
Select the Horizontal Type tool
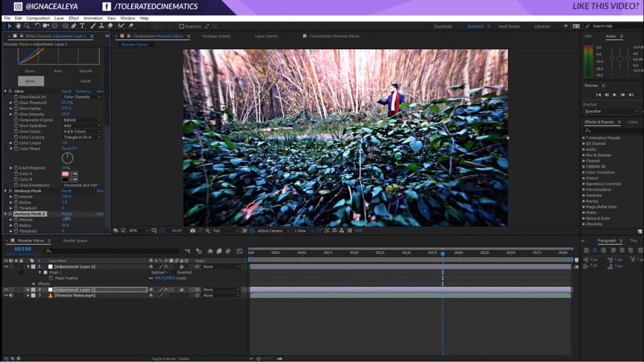[82, 26]
